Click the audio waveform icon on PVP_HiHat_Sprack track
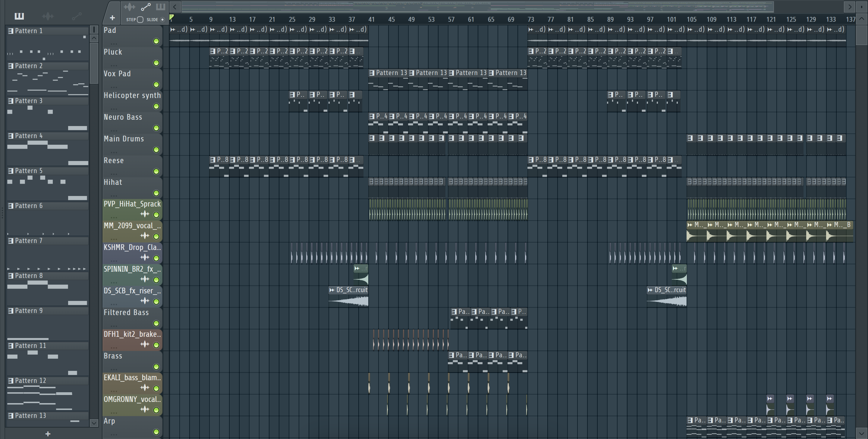 coord(145,214)
